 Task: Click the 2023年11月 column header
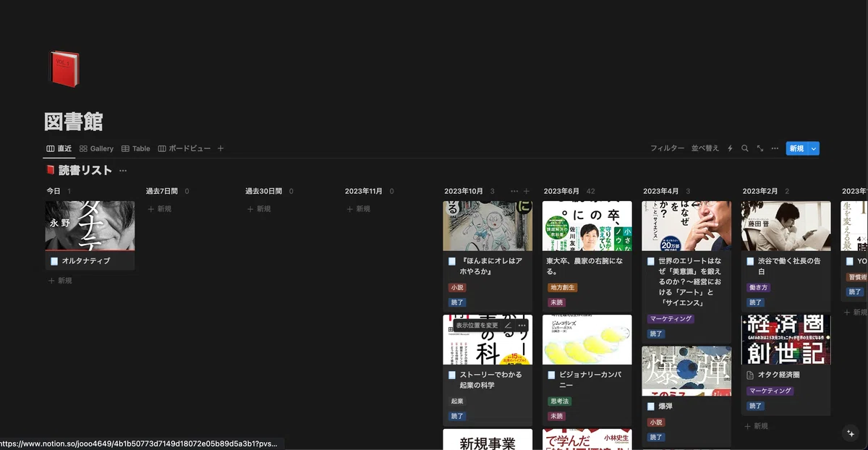364,191
